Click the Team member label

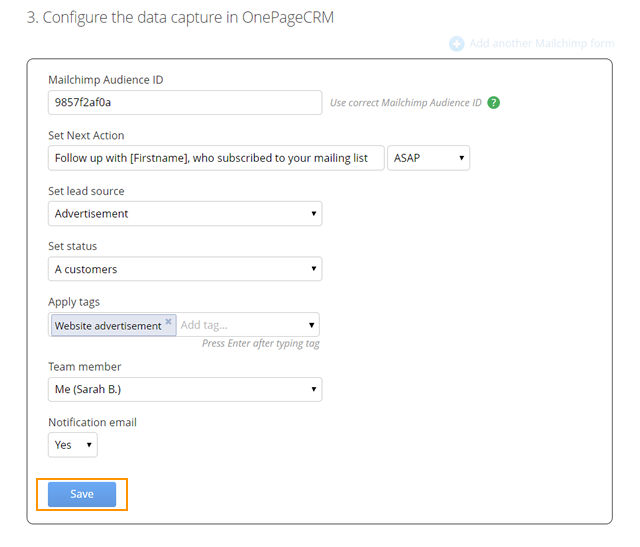pyautogui.click(x=84, y=367)
